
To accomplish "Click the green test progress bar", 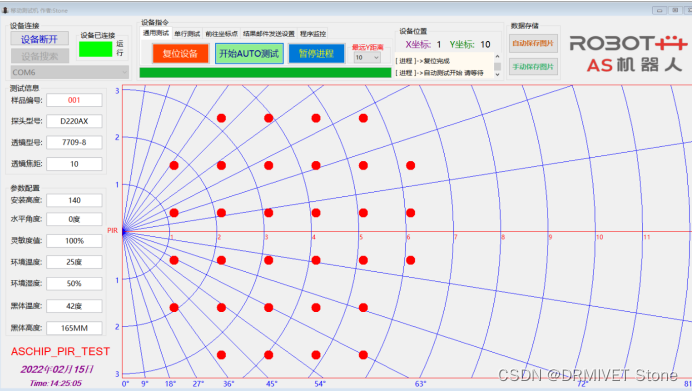I will coord(265,73).
